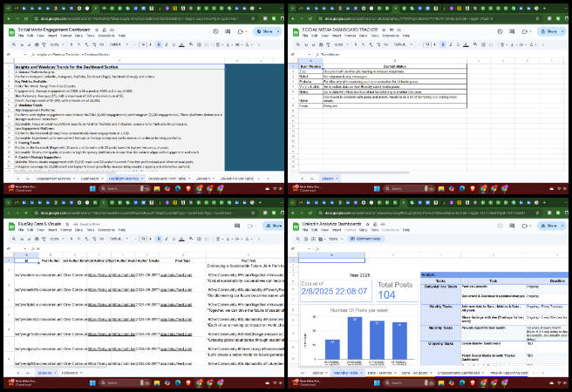
Task: Click Sheets home icon in BlueSky Data & Visuals
Action: pyautogui.click(x=11, y=226)
